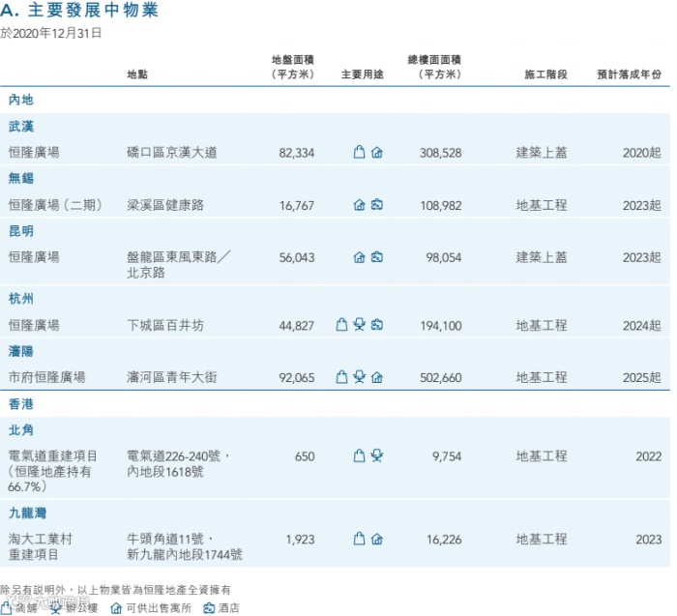Click the location 下城區百井坊
677x616 pixels.
(165, 325)
